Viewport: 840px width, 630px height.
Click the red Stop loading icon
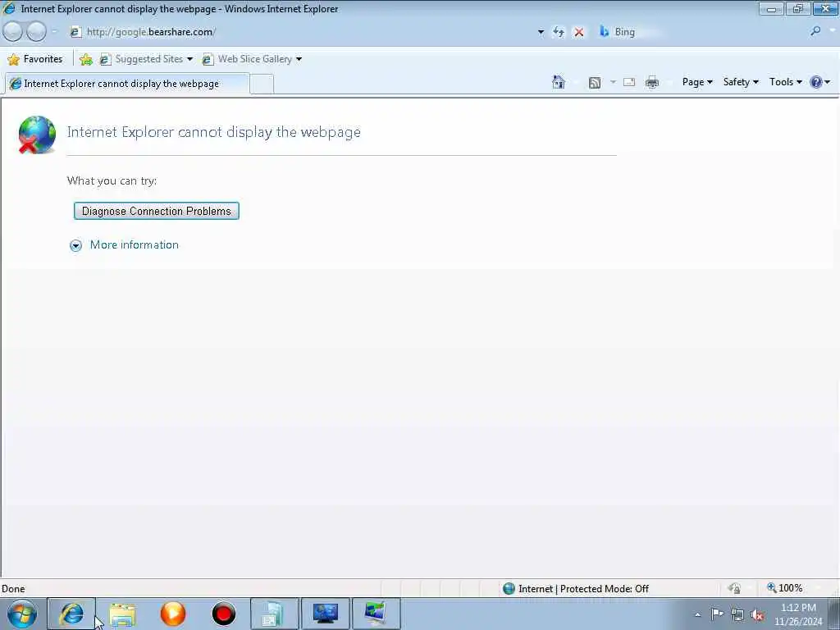(579, 32)
